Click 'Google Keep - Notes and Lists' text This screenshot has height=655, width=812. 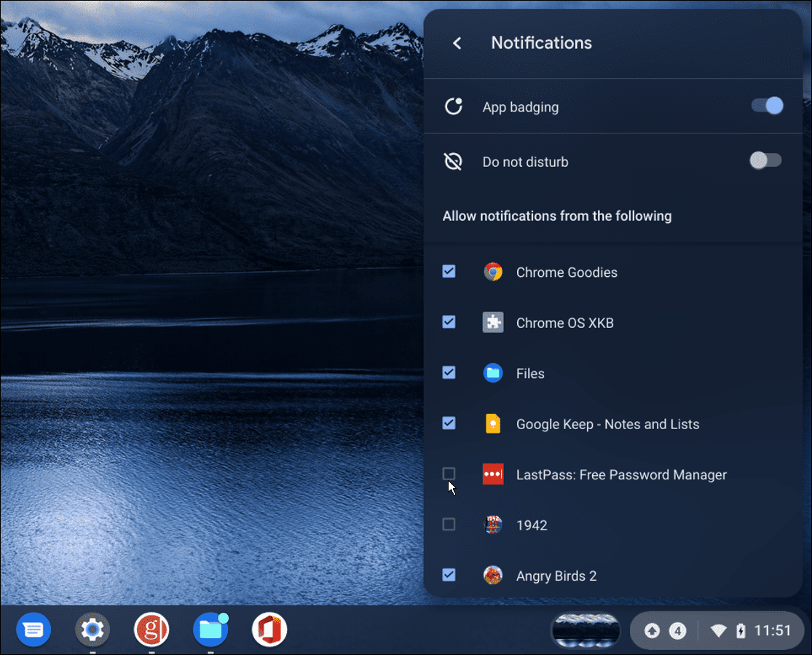click(x=607, y=425)
